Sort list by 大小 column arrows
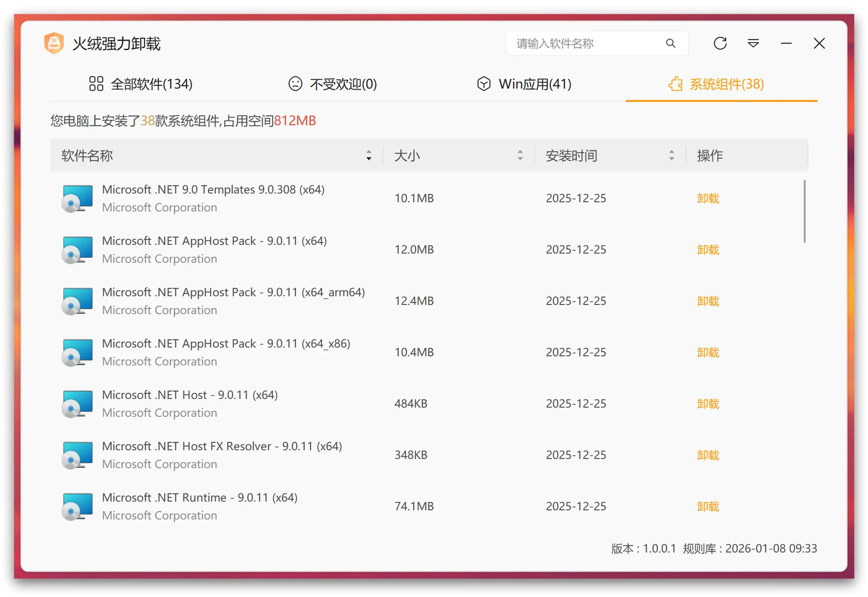Viewport: 868px width, 597px height. pos(520,155)
